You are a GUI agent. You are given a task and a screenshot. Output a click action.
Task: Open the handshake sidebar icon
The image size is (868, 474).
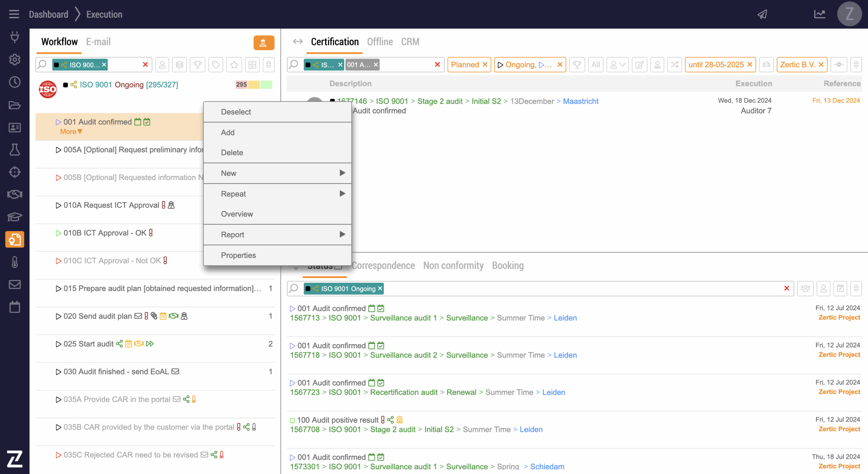(15, 194)
